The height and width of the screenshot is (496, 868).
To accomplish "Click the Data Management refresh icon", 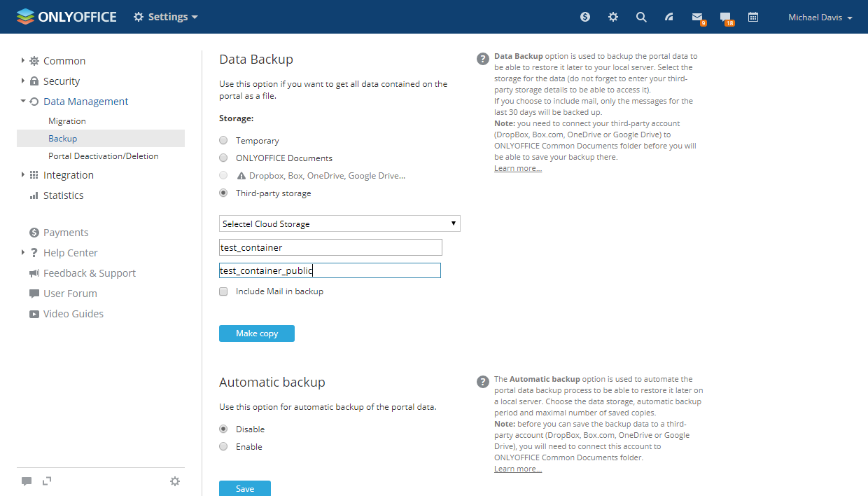I will [34, 102].
